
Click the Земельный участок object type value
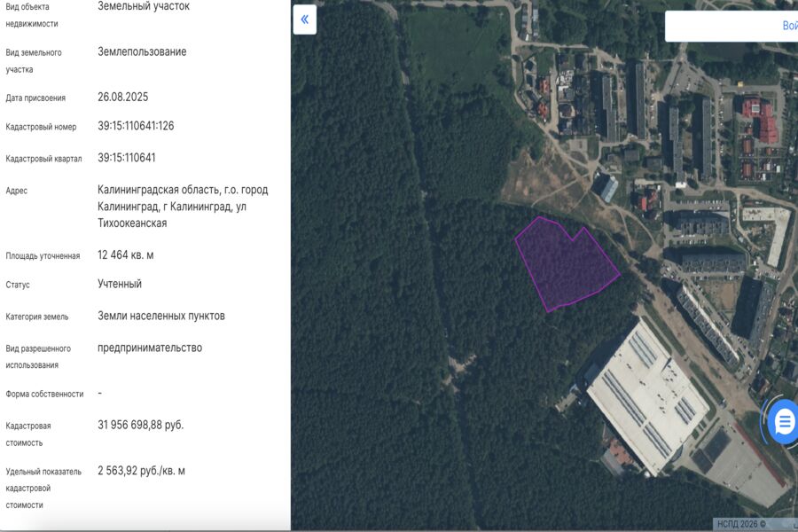143,6
